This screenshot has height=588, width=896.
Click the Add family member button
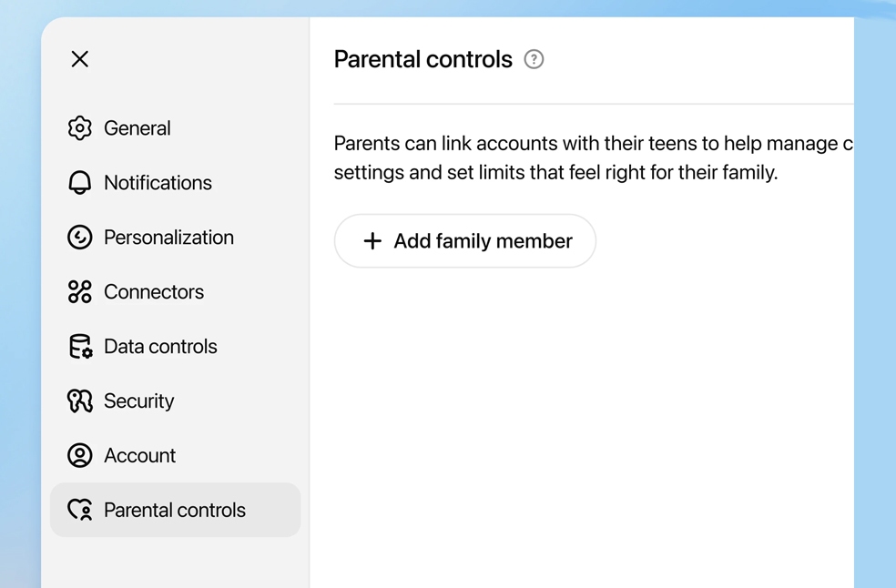465,240
